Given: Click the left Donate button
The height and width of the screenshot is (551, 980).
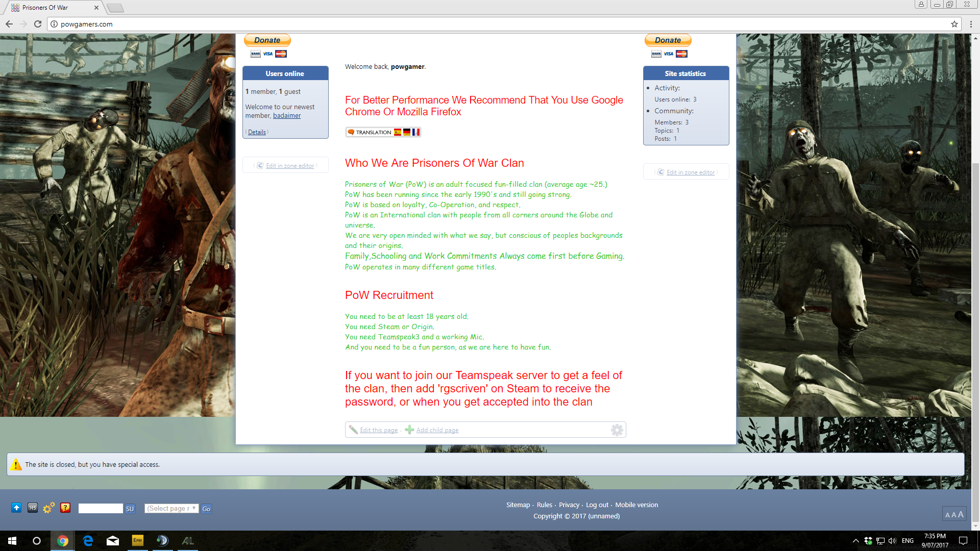Looking at the screenshot, I should [x=267, y=40].
